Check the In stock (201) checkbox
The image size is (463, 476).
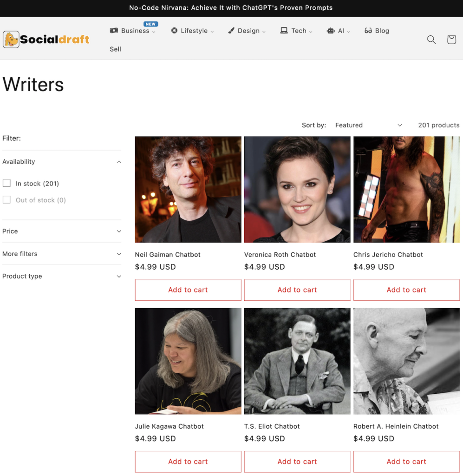click(7, 183)
